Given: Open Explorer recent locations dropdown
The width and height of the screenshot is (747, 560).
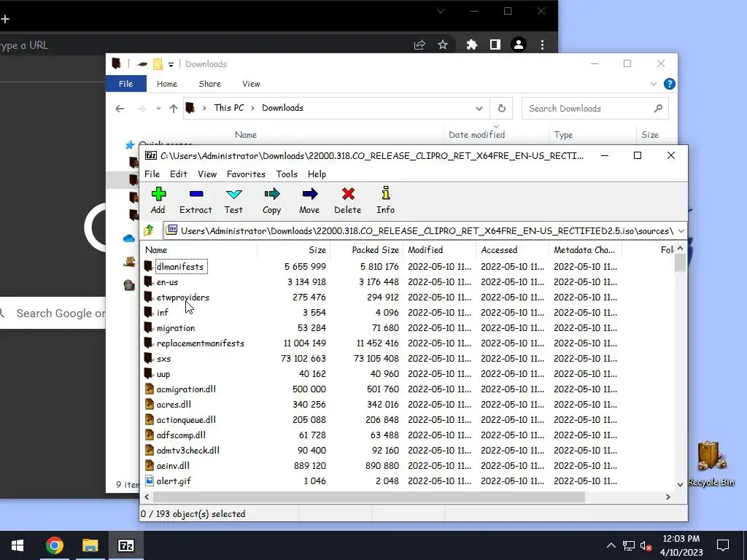Looking at the screenshot, I should (158, 109).
